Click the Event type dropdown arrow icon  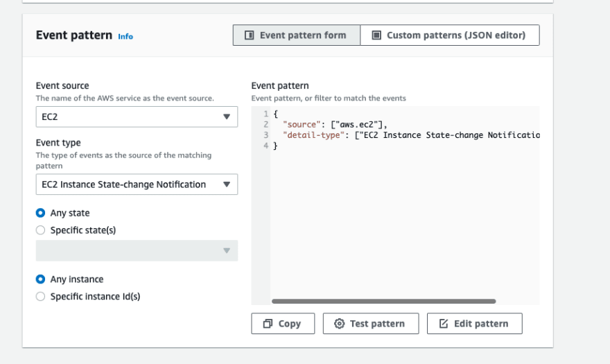[227, 184]
